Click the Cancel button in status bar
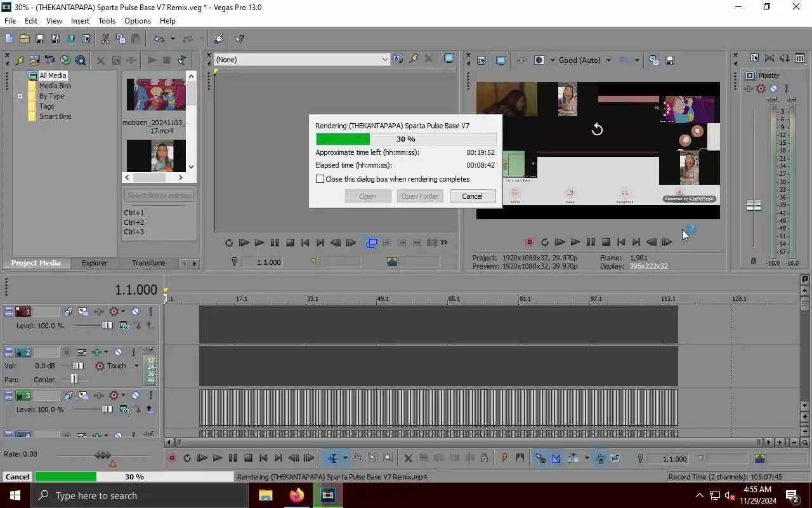 [17, 477]
